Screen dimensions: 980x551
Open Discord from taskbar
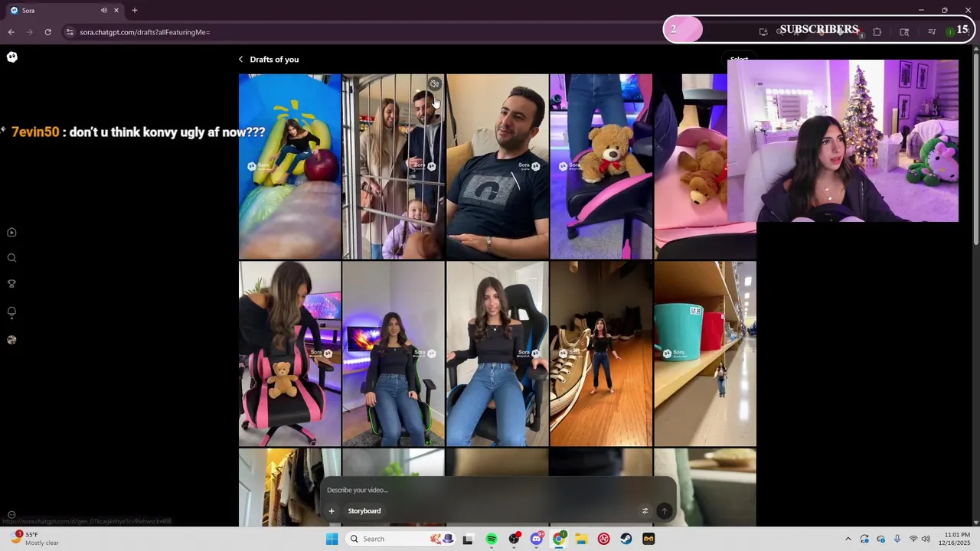click(536, 539)
